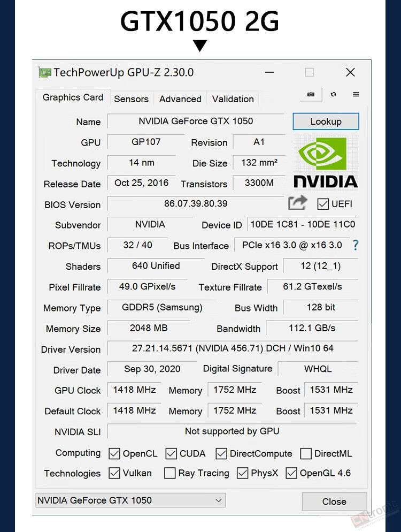Enable the DirectML checkbox

click(306, 454)
